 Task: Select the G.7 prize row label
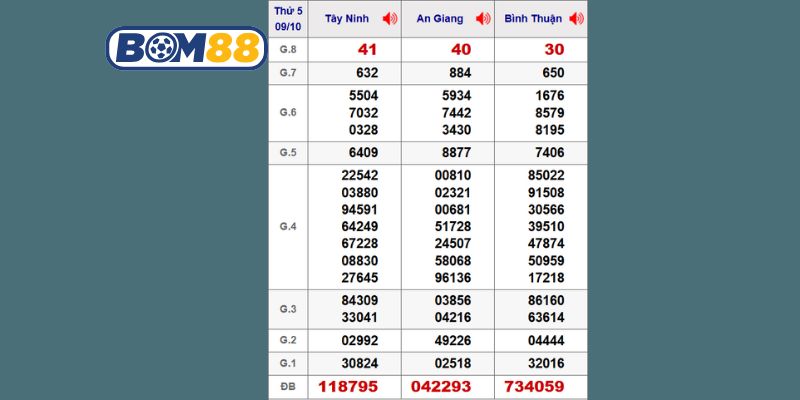point(288,73)
